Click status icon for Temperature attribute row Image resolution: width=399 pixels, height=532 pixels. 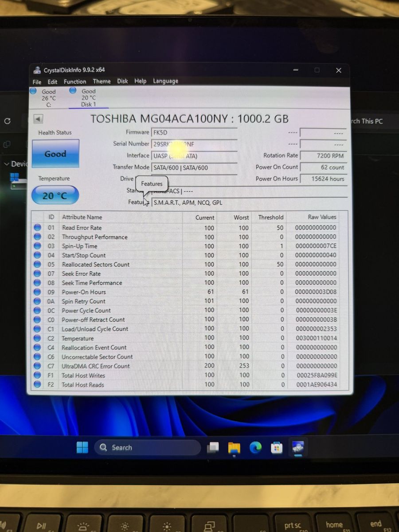click(x=38, y=338)
